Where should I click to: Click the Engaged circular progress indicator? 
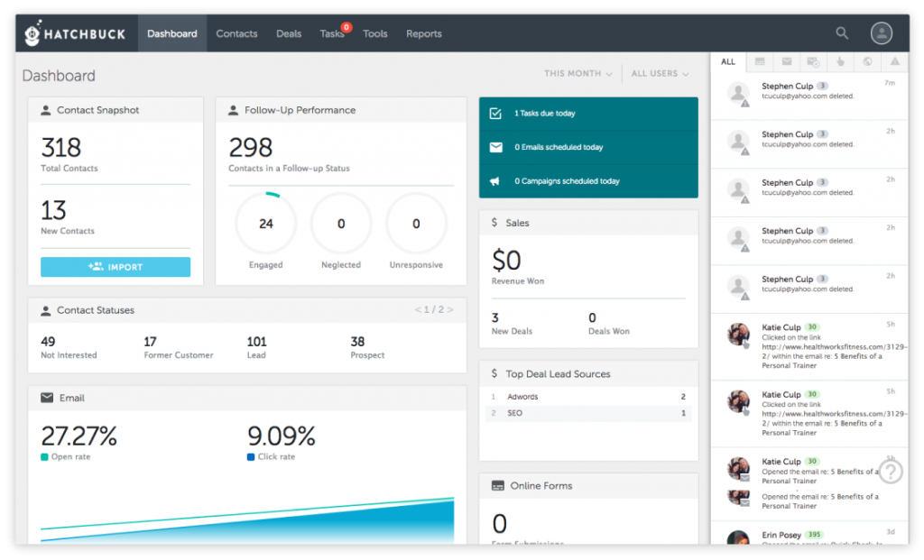(265, 224)
